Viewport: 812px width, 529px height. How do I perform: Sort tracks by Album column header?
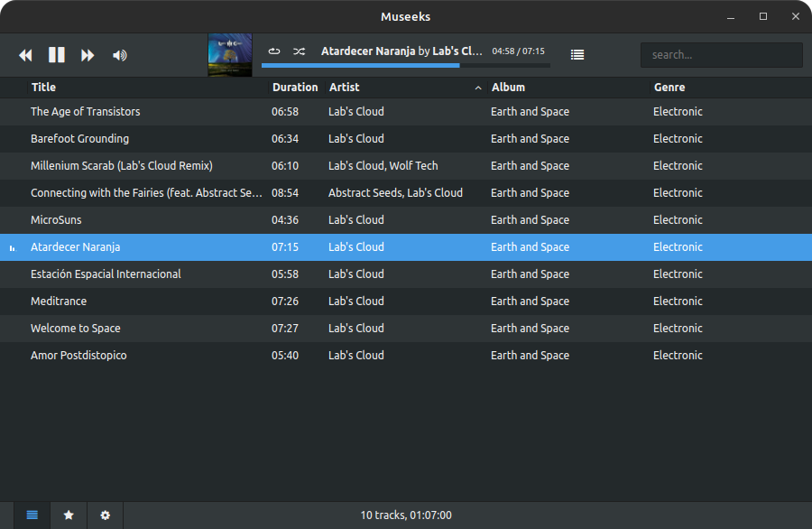pos(508,88)
